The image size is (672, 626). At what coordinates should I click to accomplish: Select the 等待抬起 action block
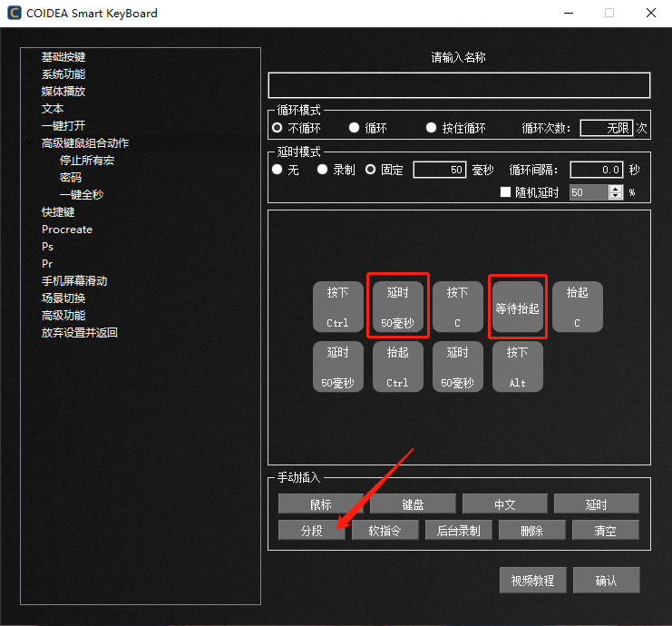[x=517, y=307]
